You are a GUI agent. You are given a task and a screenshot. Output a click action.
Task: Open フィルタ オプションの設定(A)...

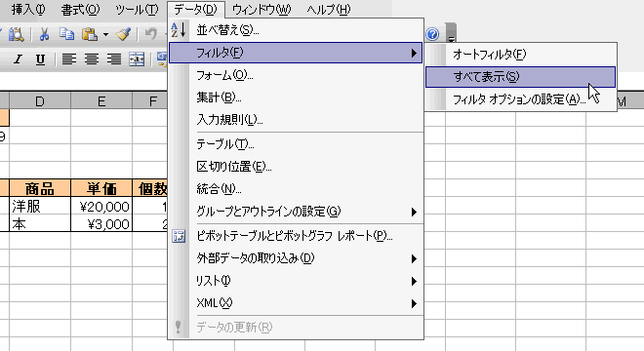(x=520, y=98)
